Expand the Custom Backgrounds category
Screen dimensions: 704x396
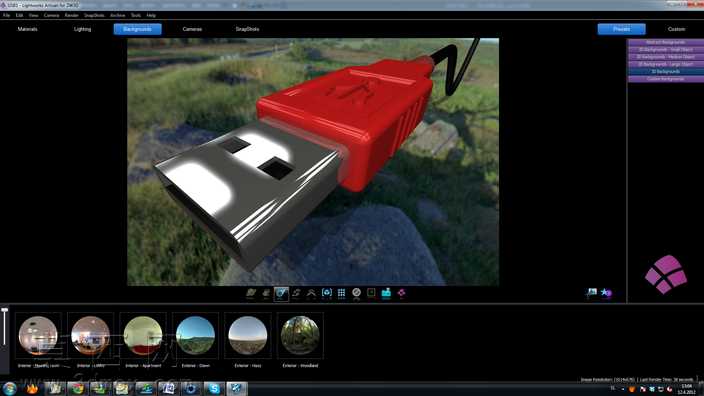pos(666,79)
